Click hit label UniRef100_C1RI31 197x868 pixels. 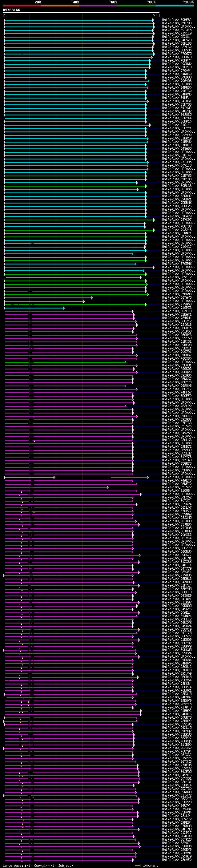(176, 341)
